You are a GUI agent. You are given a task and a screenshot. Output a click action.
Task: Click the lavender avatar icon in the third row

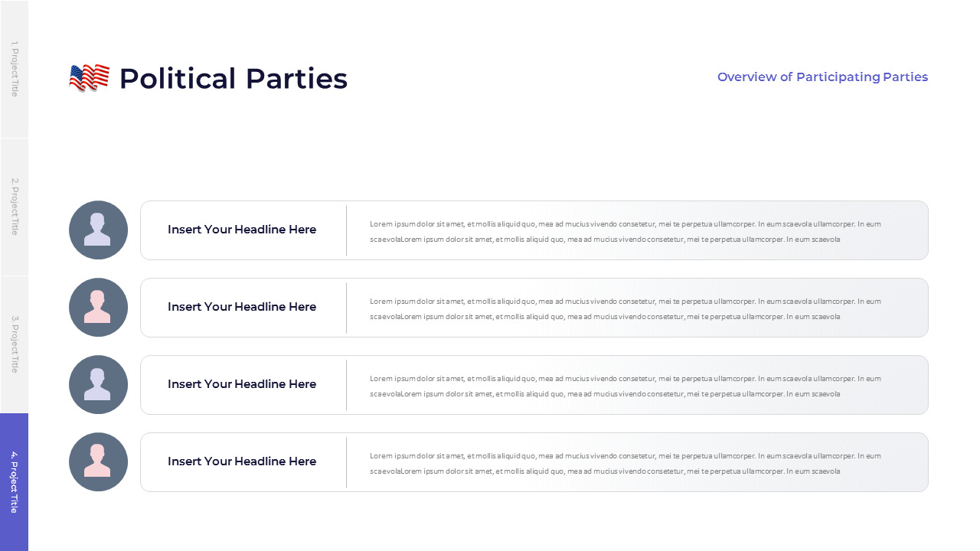(98, 384)
